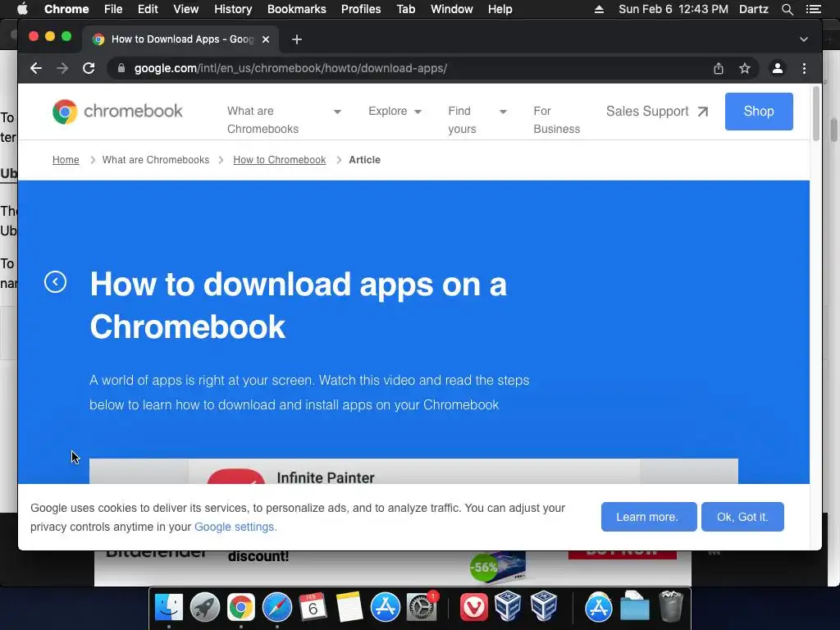This screenshot has width=840, height=630.
Task: Go to Home breadcrumb link
Action: pyautogui.click(x=66, y=160)
